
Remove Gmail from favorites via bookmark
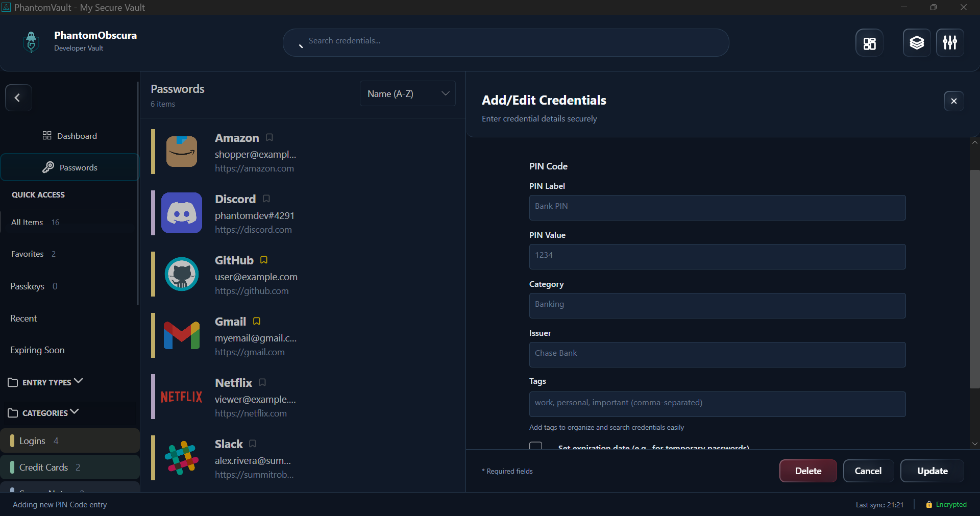point(257,322)
